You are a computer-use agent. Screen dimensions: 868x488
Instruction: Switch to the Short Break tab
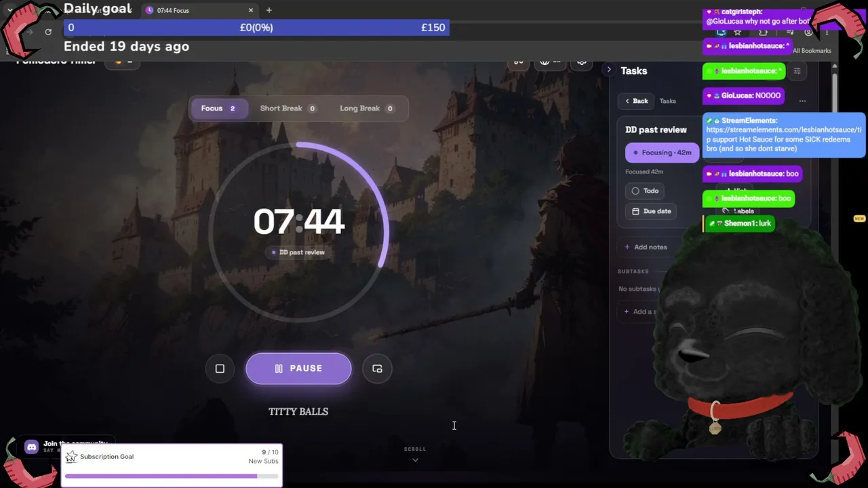point(288,108)
